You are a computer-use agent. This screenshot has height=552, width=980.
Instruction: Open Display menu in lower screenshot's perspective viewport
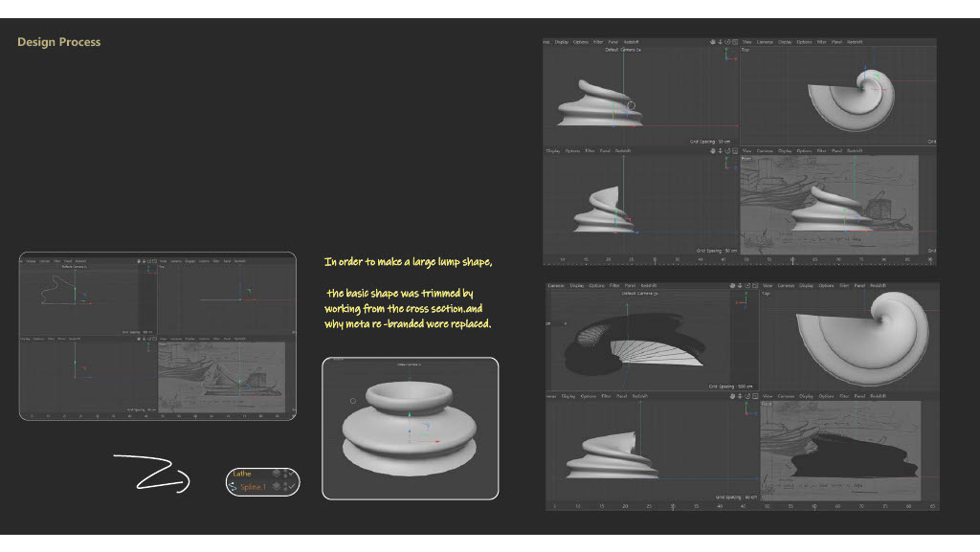point(577,285)
